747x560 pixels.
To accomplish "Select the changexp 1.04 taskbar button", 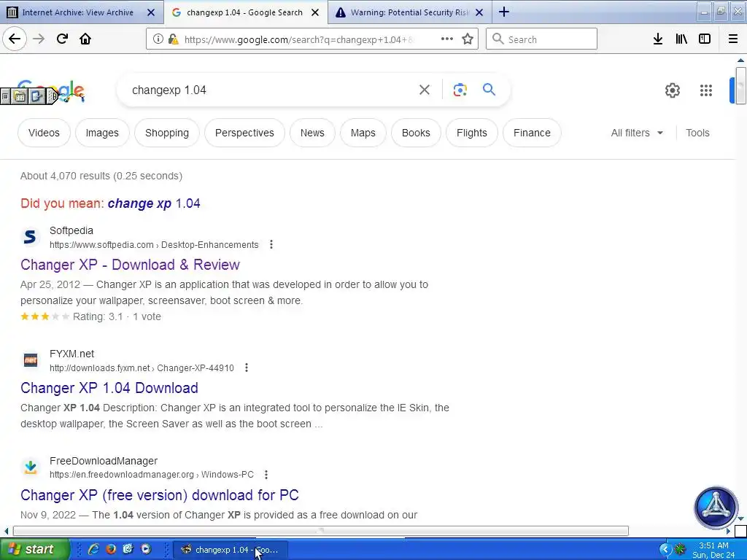I will [x=230, y=550].
